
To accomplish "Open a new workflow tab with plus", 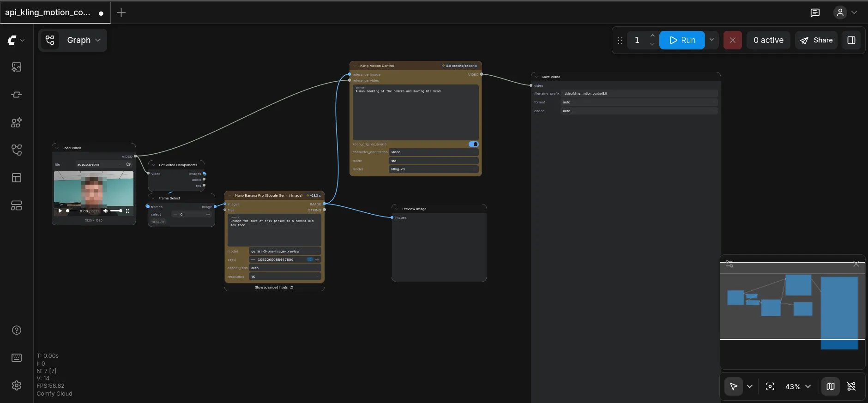I will tap(121, 12).
